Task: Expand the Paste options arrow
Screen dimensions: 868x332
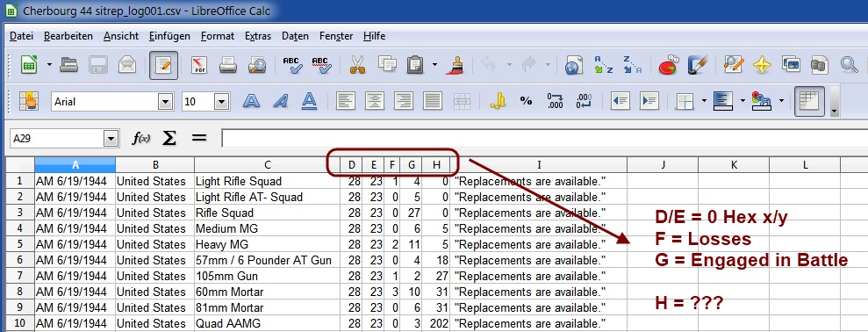Action: click(x=434, y=65)
